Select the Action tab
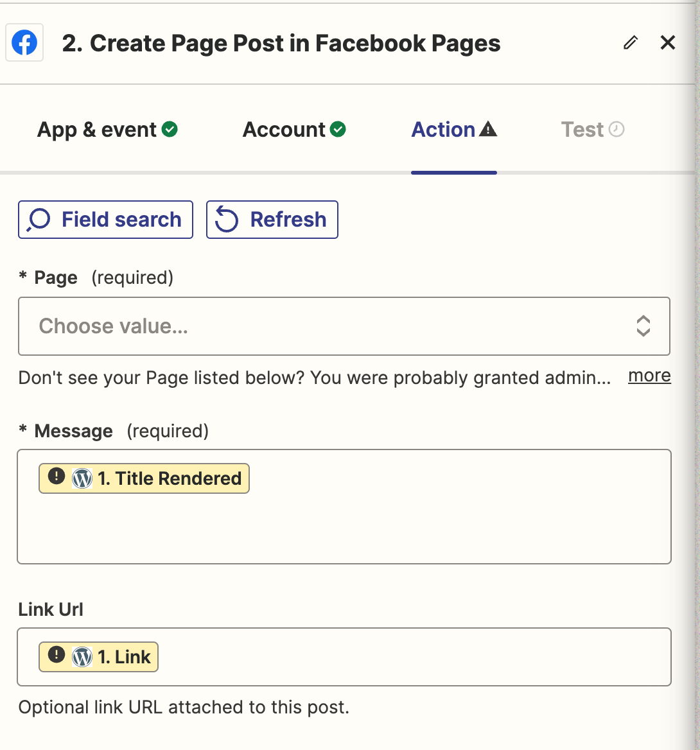Viewport: 700px width, 750px height. pyautogui.click(x=454, y=130)
